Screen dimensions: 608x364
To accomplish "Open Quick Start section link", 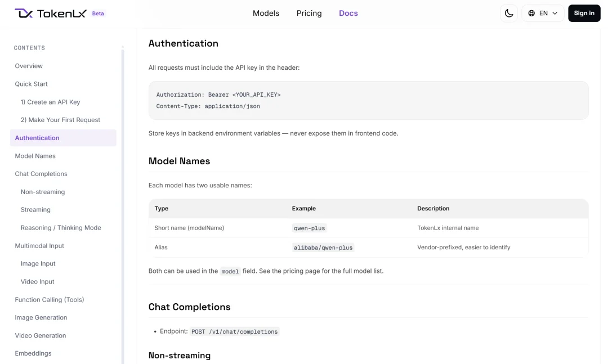I will pos(31,84).
